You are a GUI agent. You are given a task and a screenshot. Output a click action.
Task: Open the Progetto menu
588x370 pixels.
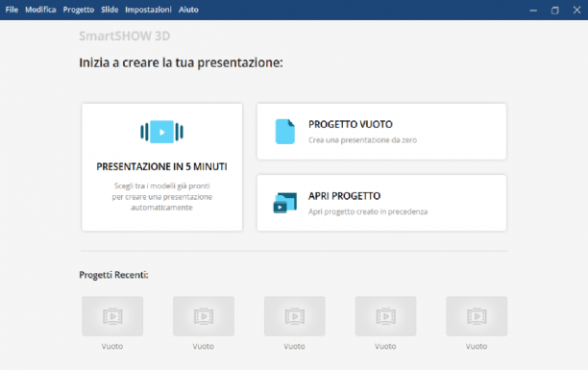(x=79, y=10)
